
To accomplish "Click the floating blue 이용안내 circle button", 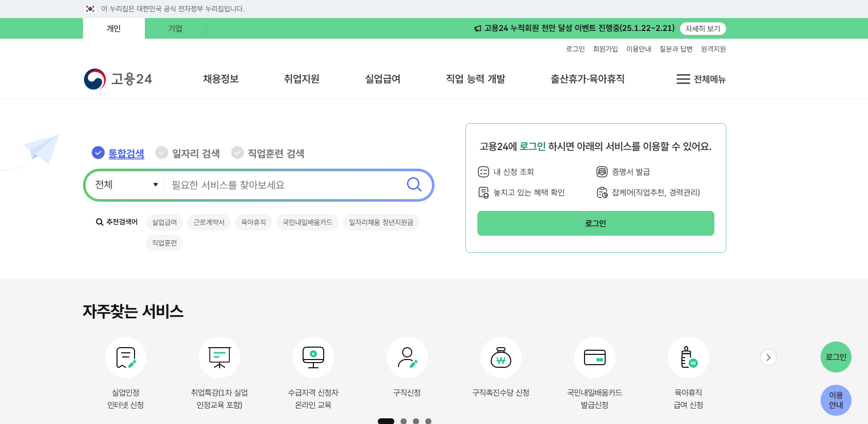I will (836, 400).
